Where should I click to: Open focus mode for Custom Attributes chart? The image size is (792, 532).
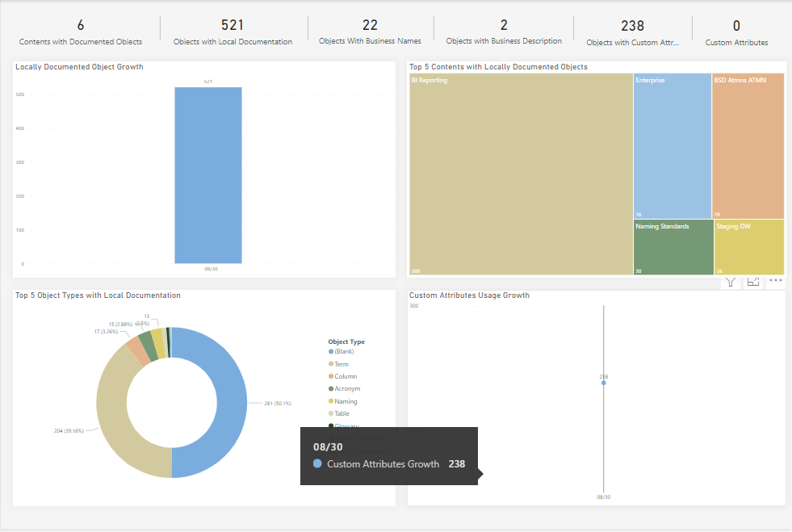(x=753, y=282)
